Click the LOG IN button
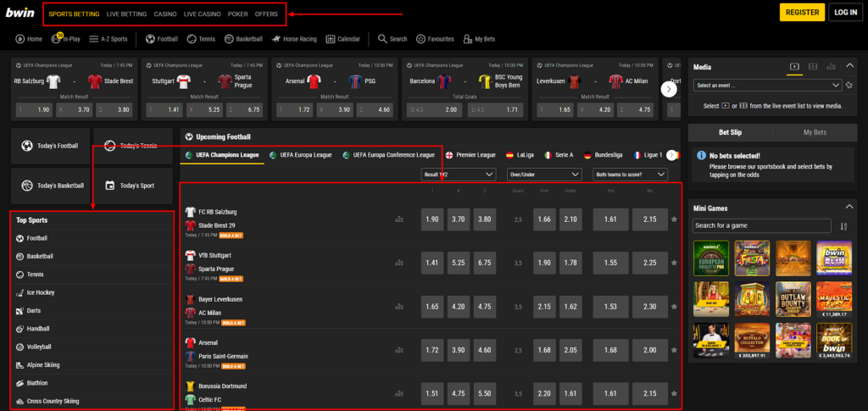Viewport: 868px width, 411px height. tap(845, 13)
